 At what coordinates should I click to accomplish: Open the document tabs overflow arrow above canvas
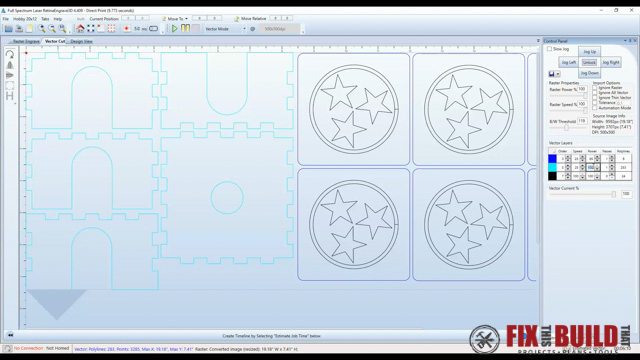pyautogui.click(x=538, y=41)
